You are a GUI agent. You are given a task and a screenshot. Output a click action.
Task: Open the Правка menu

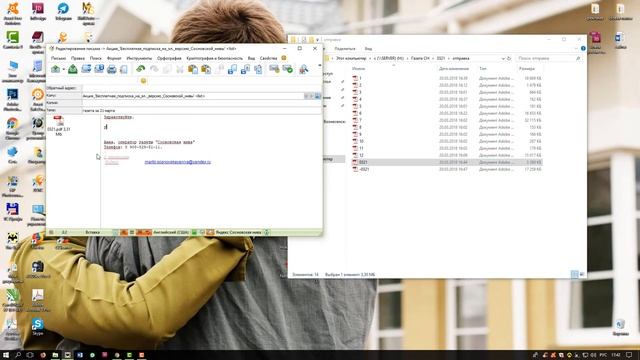(x=78, y=58)
